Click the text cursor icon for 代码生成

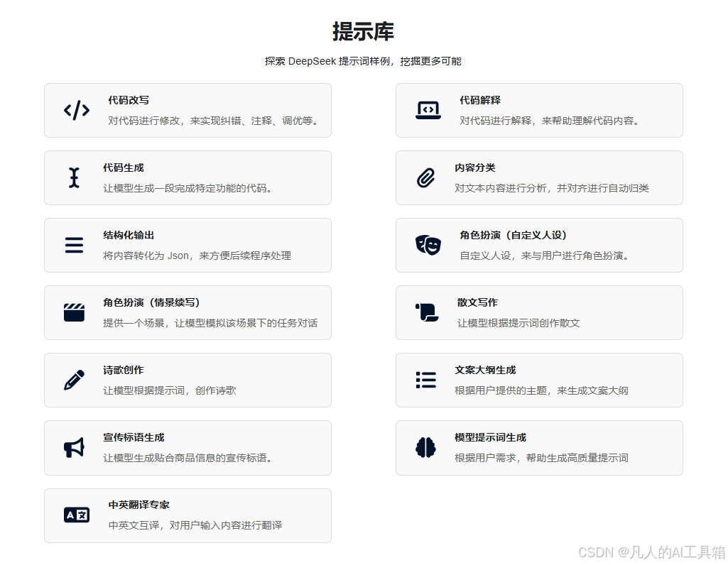tap(75, 177)
